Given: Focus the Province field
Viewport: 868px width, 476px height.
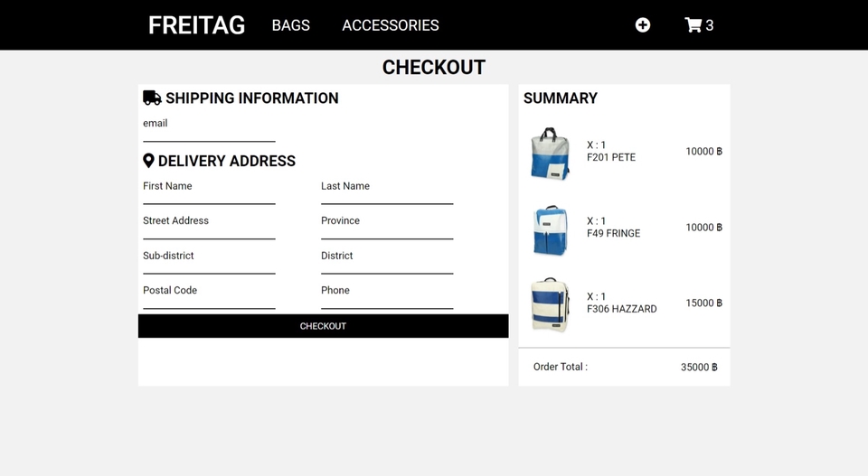Looking at the screenshot, I should click(387, 233).
